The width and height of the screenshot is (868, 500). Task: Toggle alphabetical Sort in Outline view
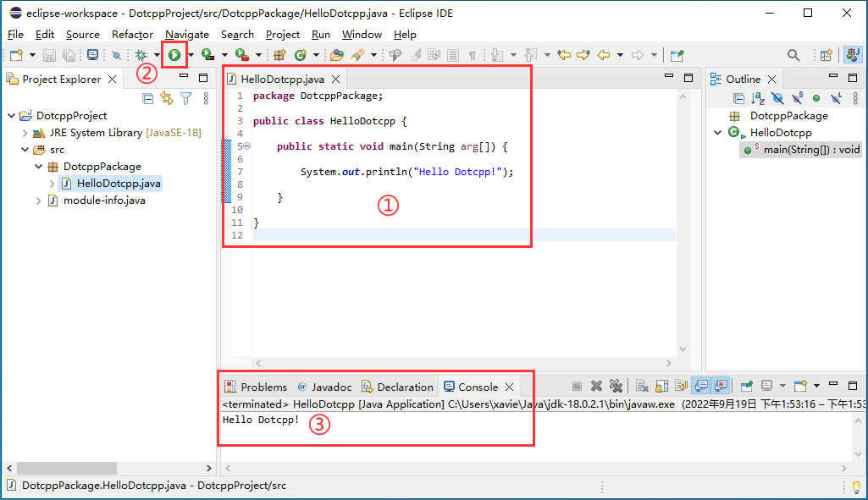tap(759, 98)
